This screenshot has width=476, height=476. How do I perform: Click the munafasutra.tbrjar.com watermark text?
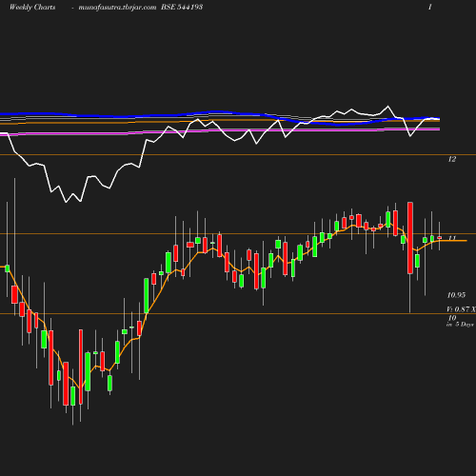pyautogui.click(x=117, y=8)
